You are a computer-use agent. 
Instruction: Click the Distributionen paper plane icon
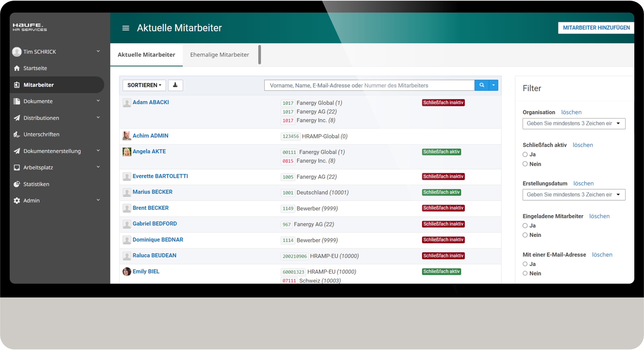point(17,118)
